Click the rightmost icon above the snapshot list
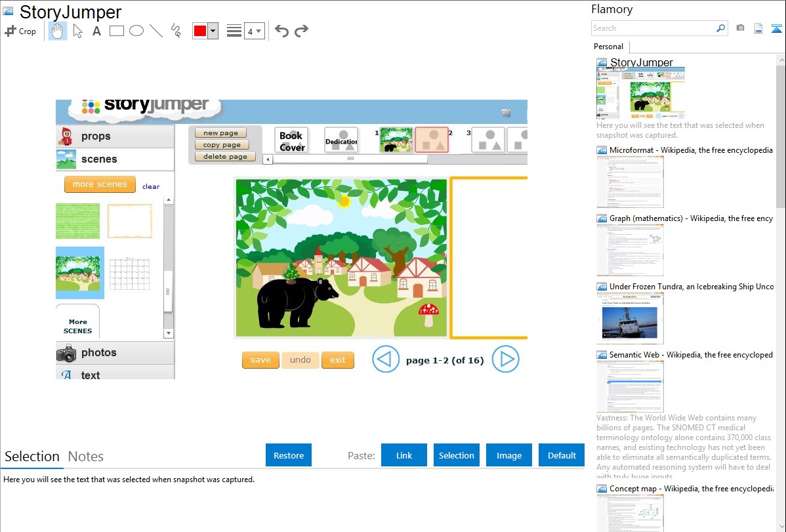 (776, 28)
